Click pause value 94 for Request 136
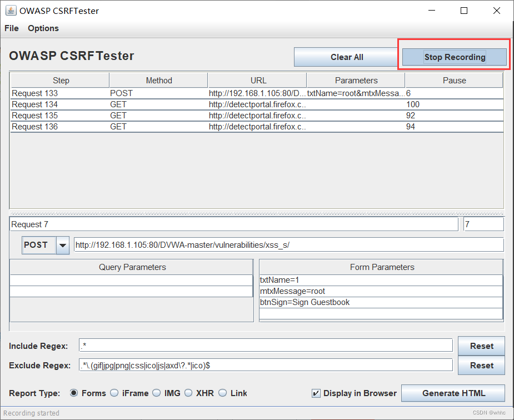514x420 pixels. point(455,127)
